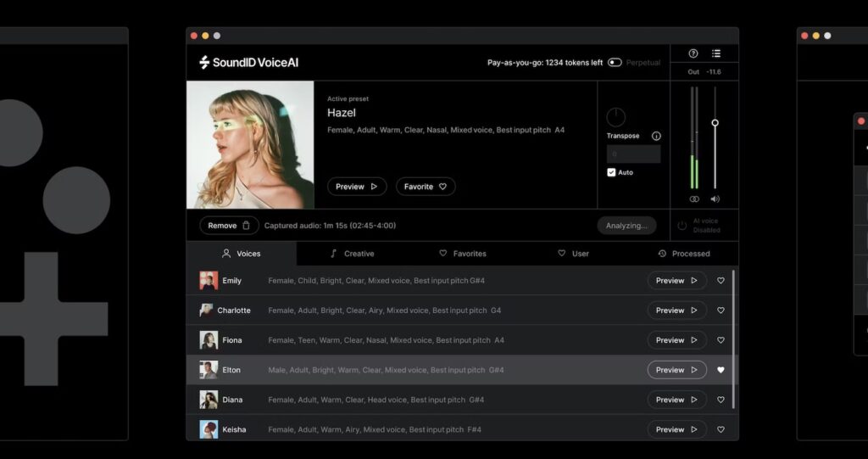The width and height of the screenshot is (868, 459).
Task: Click the Favorite button for Hazel
Action: [x=426, y=187]
